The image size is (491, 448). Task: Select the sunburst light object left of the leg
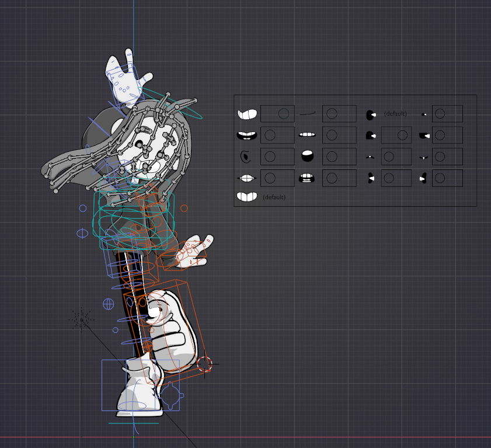point(81,320)
